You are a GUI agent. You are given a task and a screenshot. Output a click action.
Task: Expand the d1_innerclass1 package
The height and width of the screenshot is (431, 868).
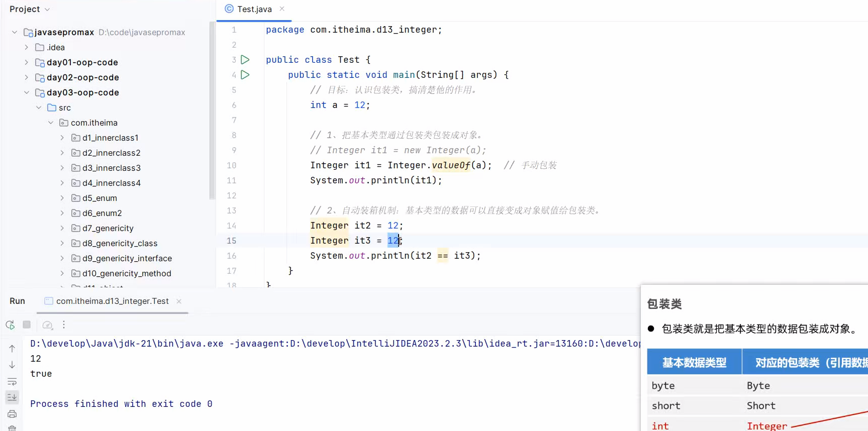(x=62, y=138)
